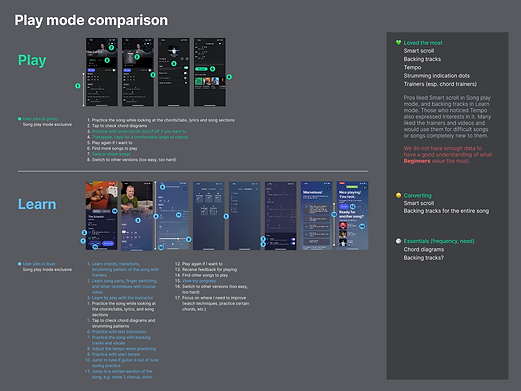Open the first Play phone mockup

pos(102,72)
